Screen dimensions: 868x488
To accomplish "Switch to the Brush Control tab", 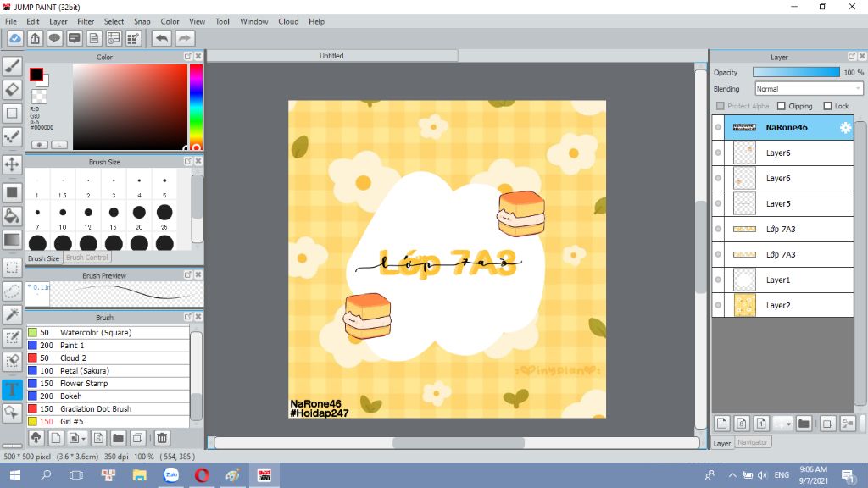I will click(87, 258).
